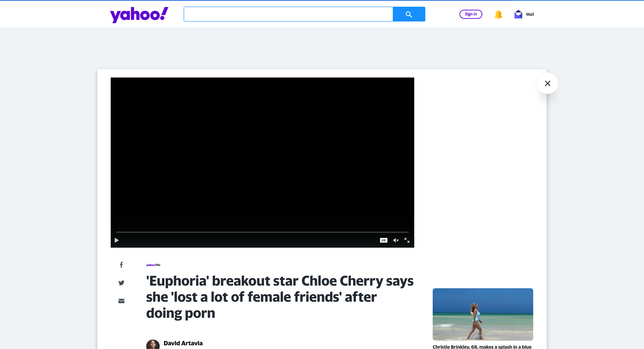Open author David Artavia's profile

pos(183,343)
